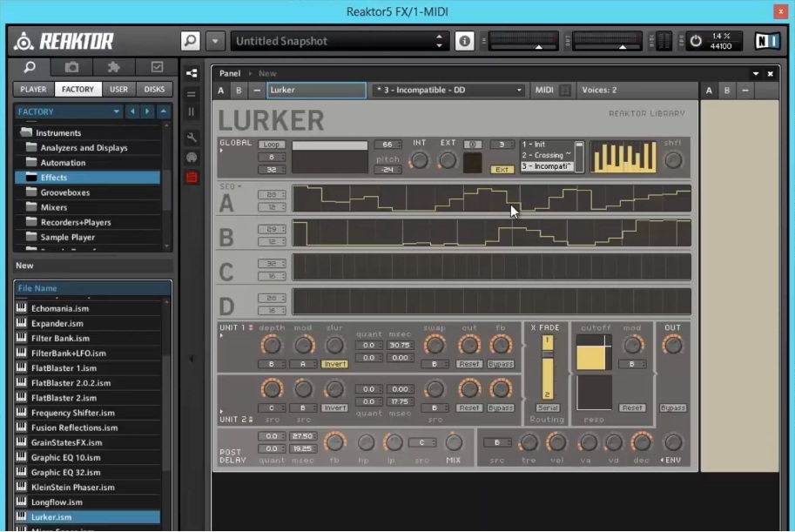Click the INT knob in GLOBAL

[419, 160]
